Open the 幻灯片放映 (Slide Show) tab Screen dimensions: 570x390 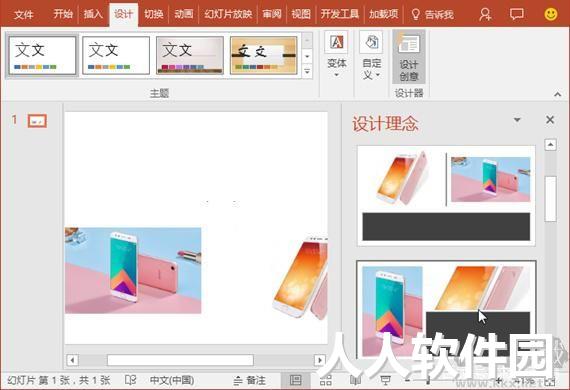pos(228,15)
